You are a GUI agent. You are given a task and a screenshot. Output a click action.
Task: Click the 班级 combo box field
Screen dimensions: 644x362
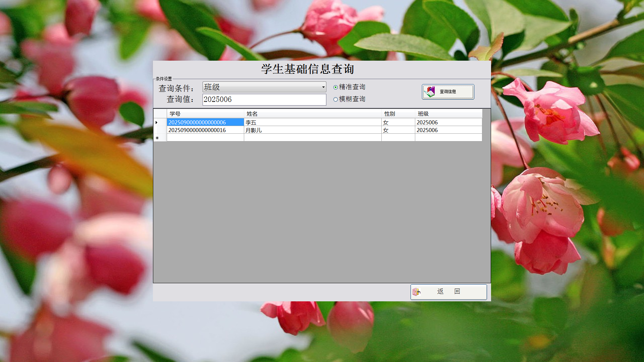tap(262, 87)
